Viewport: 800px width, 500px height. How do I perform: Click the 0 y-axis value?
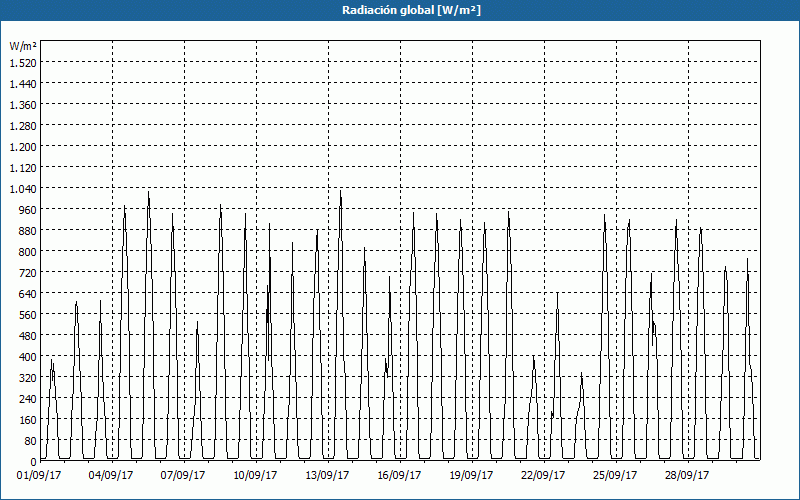(34, 462)
